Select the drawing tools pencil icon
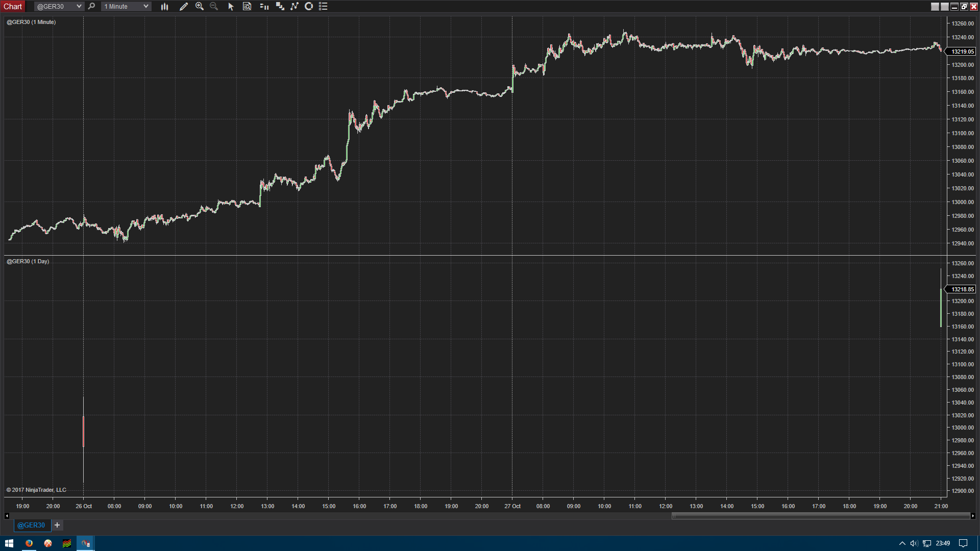 [x=184, y=7]
